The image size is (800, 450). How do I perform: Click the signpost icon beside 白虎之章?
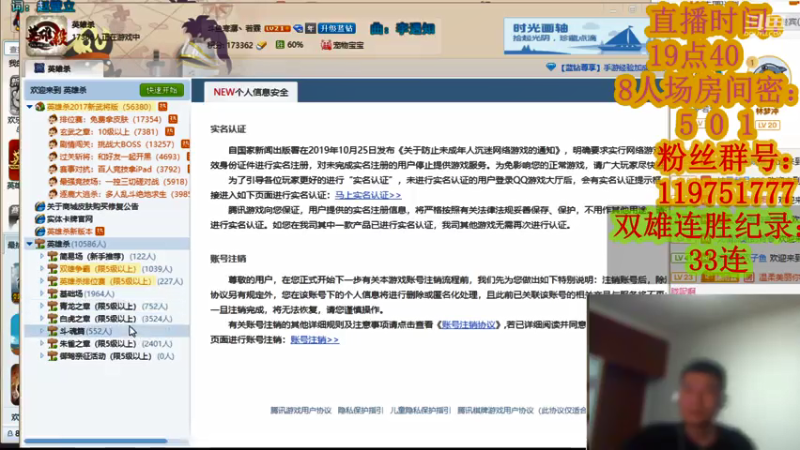pos(53,318)
